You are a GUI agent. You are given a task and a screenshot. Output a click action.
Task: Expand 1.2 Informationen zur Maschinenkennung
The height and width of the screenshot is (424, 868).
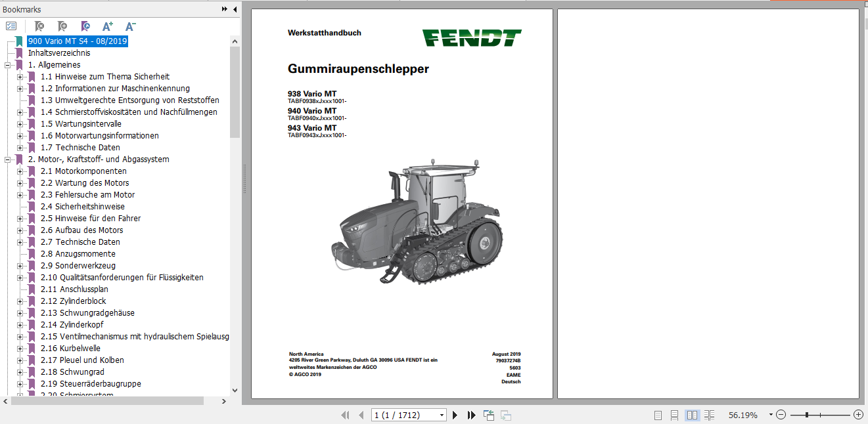point(20,89)
